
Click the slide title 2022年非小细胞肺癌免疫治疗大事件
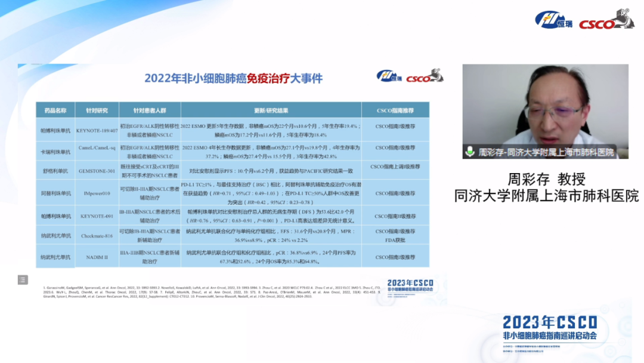click(x=233, y=78)
